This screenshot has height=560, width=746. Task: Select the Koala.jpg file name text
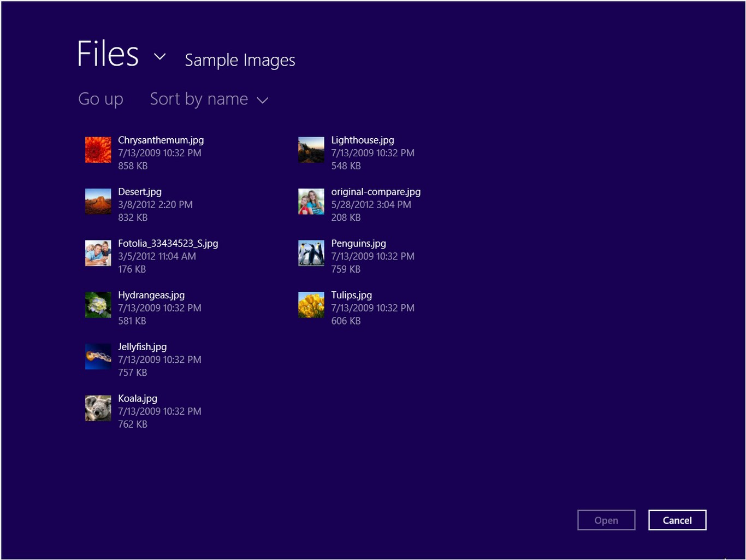pos(137,398)
